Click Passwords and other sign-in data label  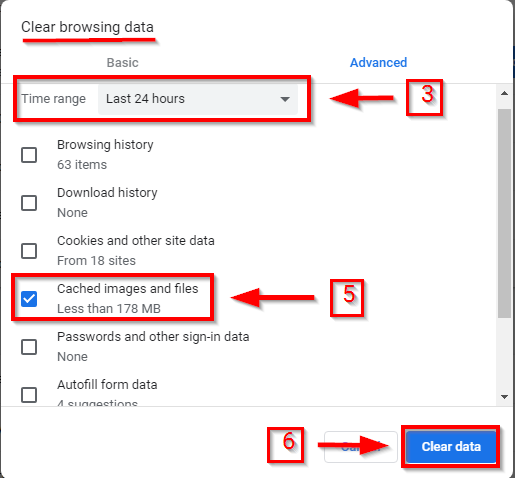(153, 337)
